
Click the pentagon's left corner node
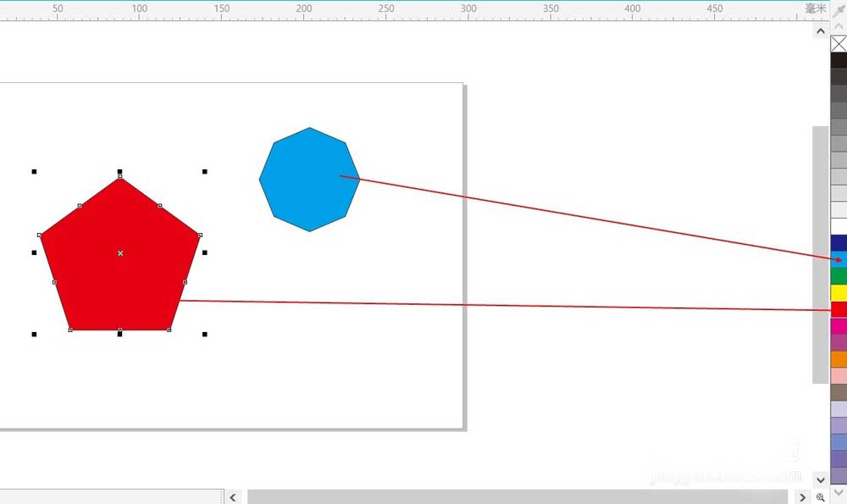(40, 235)
